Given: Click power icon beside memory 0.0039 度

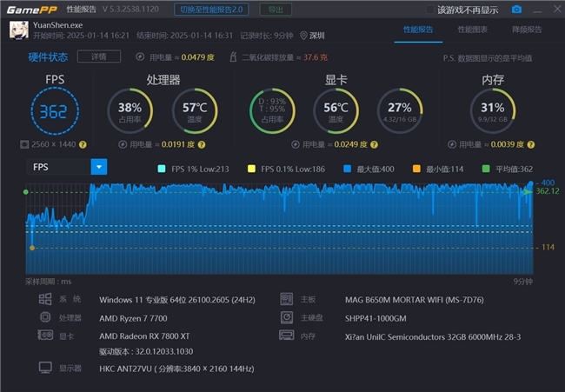Looking at the screenshot, I should (x=451, y=144).
